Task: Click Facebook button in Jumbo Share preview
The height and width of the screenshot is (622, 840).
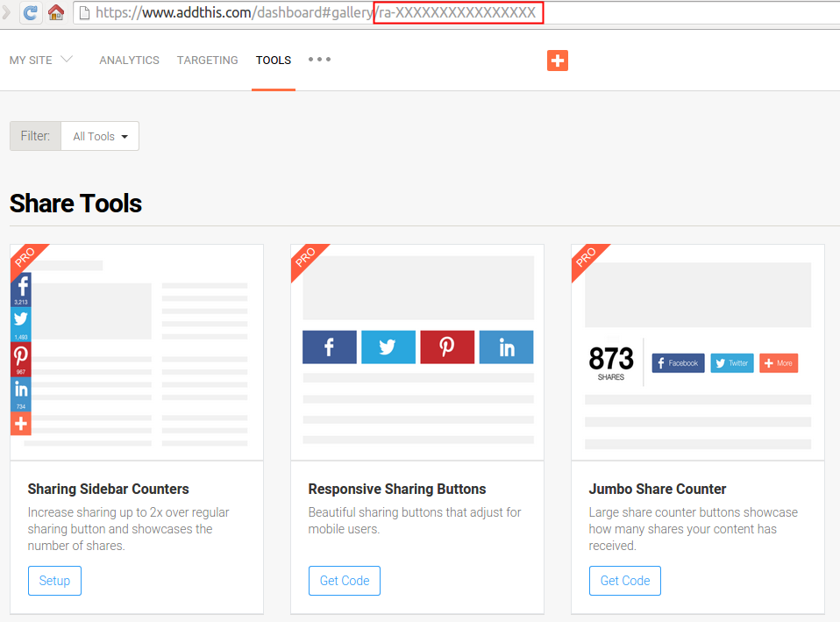Action: [x=678, y=363]
